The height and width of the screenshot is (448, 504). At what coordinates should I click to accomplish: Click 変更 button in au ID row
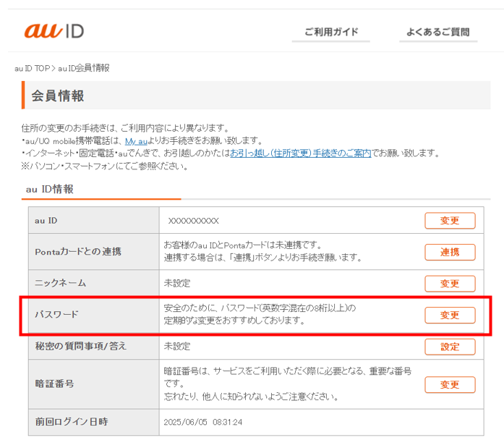point(450,221)
